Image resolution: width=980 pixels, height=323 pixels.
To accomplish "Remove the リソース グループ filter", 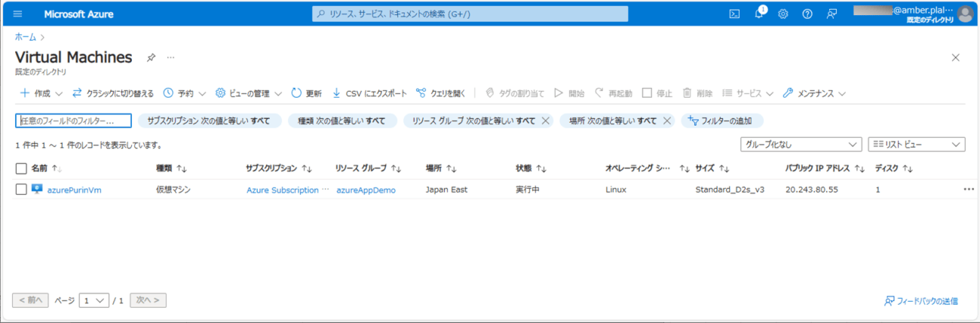I will click(545, 120).
